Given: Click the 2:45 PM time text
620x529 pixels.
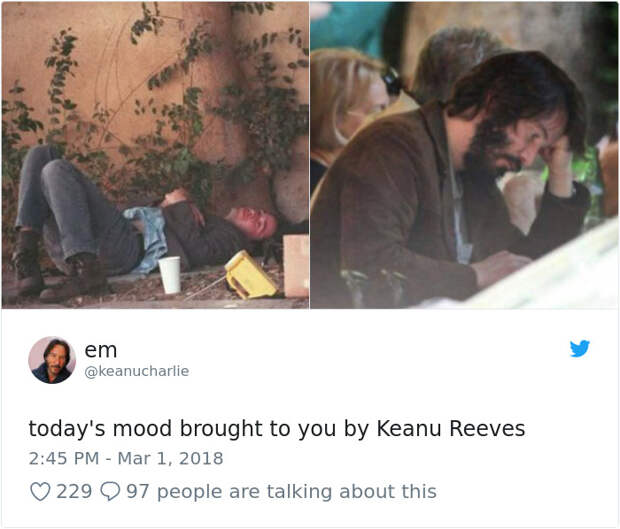Looking at the screenshot, I should (64, 459).
